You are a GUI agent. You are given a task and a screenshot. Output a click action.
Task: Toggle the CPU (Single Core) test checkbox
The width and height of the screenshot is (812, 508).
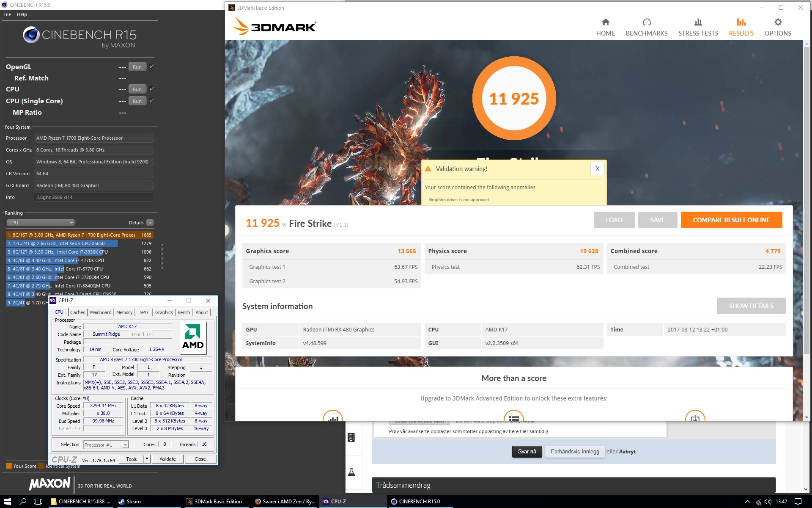152,100
